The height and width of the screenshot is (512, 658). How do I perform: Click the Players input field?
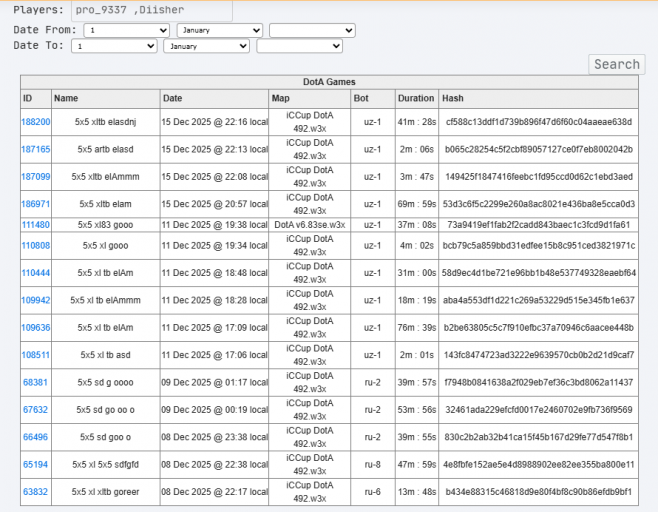tap(152, 10)
